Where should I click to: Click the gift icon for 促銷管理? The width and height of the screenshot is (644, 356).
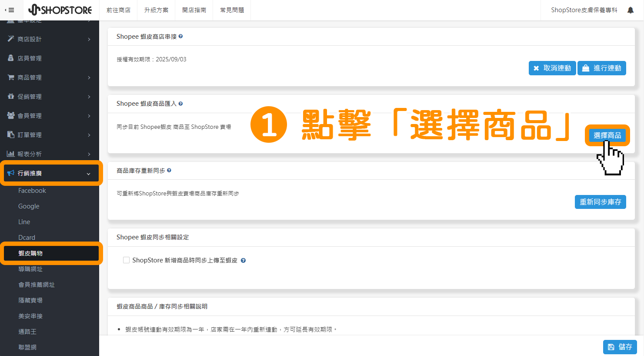click(11, 96)
